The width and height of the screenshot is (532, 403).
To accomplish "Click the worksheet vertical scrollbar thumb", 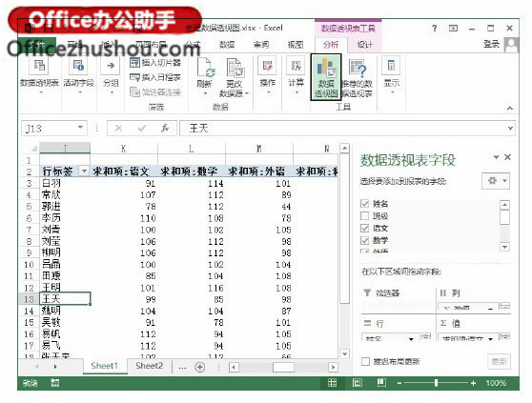I will [344, 229].
